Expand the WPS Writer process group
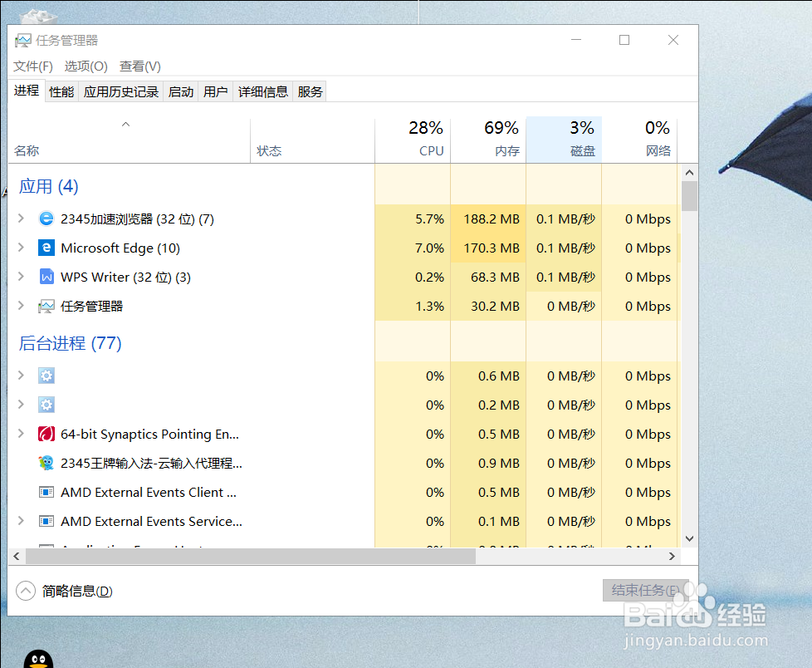The height and width of the screenshot is (668, 812). 21,277
